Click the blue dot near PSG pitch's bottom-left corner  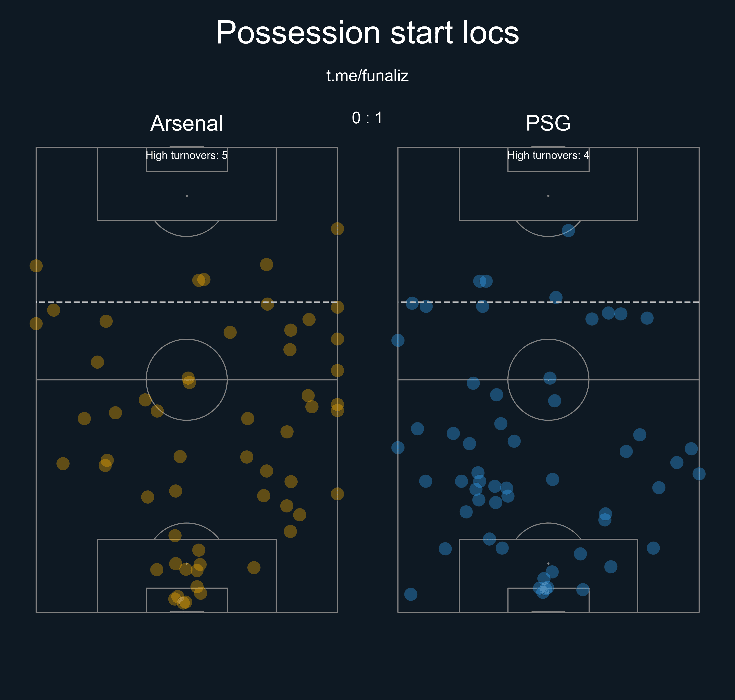[x=411, y=594]
